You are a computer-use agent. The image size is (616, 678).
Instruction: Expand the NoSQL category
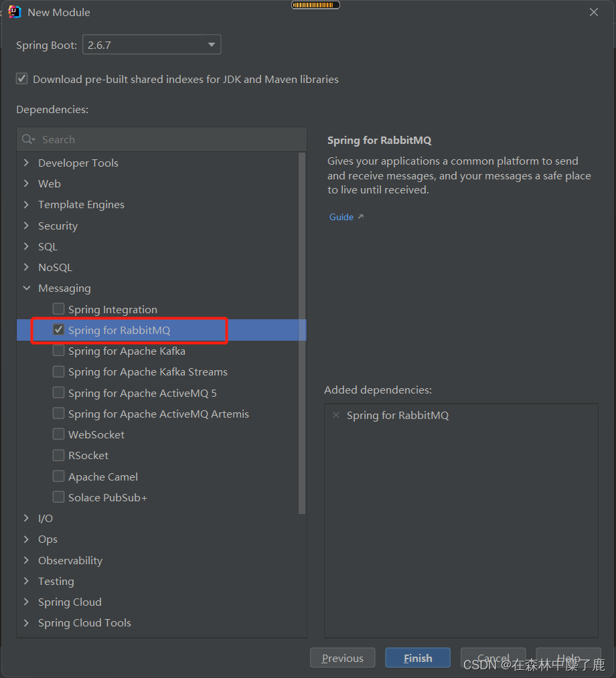26,267
